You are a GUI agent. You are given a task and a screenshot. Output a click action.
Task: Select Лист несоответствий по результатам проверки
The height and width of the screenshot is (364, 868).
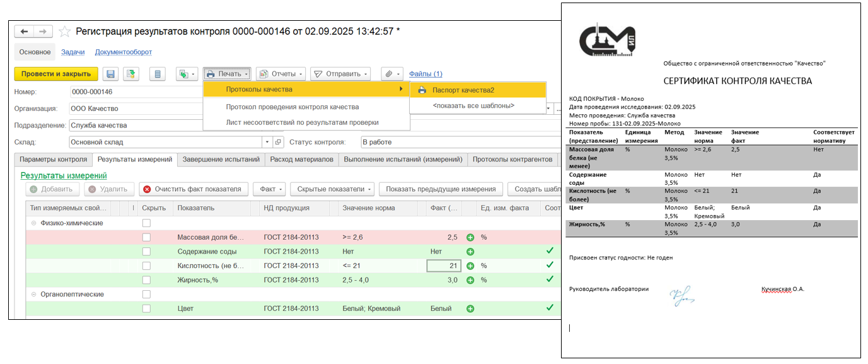303,122
